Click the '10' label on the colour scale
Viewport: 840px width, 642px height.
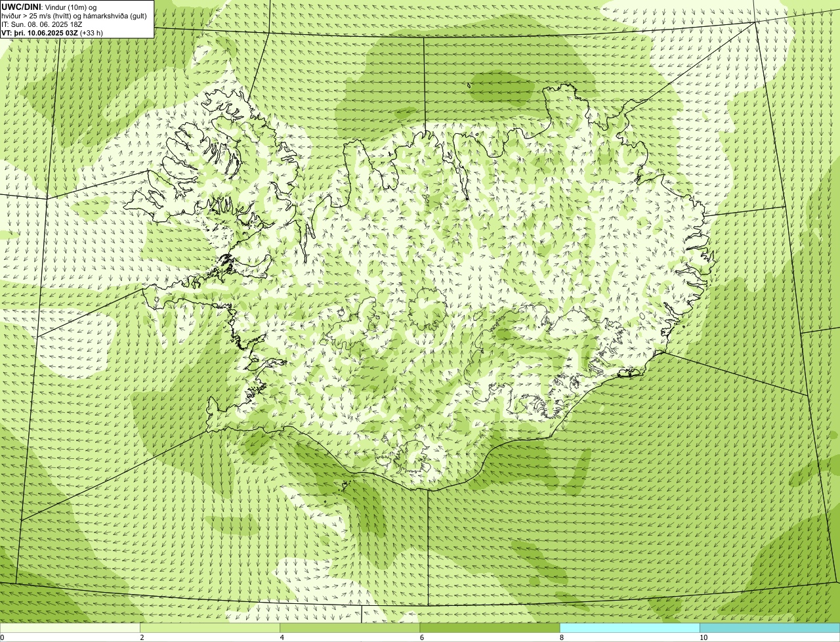point(703,637)
